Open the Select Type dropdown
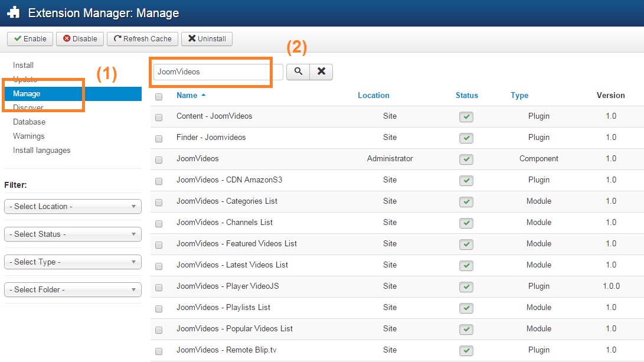 click(73, 262)
